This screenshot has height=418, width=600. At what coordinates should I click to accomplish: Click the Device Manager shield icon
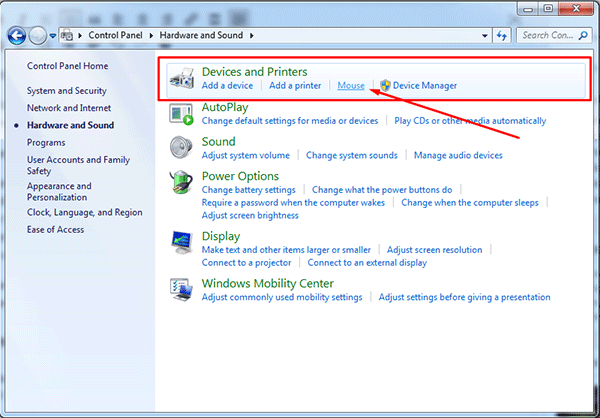click(385, 85)
